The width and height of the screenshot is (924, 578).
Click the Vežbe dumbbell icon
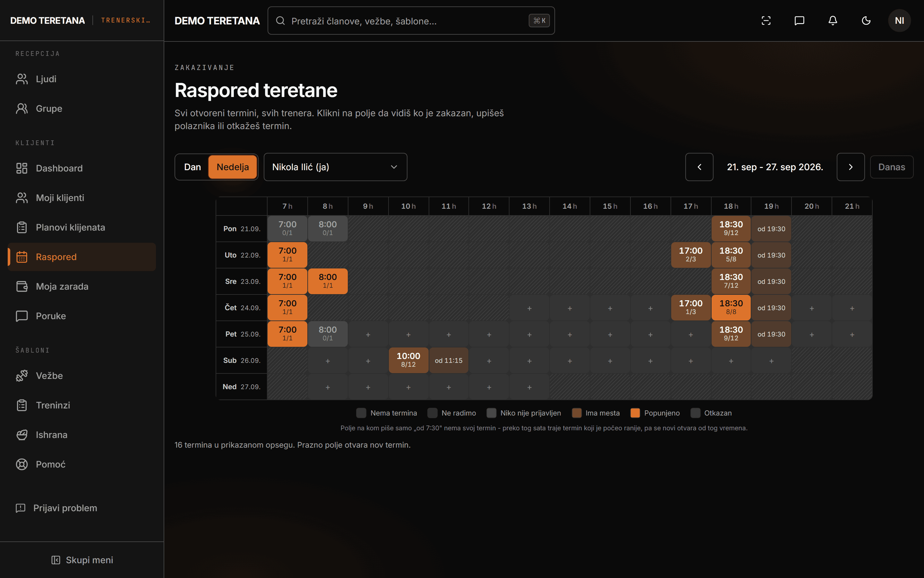22,376
